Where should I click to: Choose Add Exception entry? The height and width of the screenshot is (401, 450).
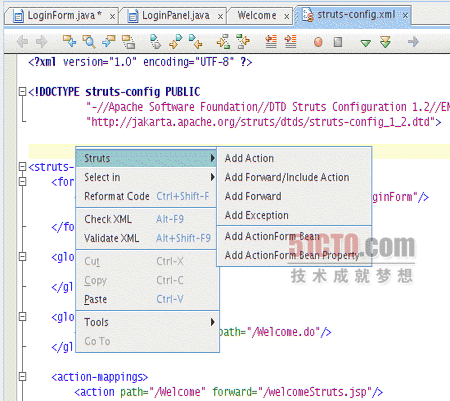294,215
